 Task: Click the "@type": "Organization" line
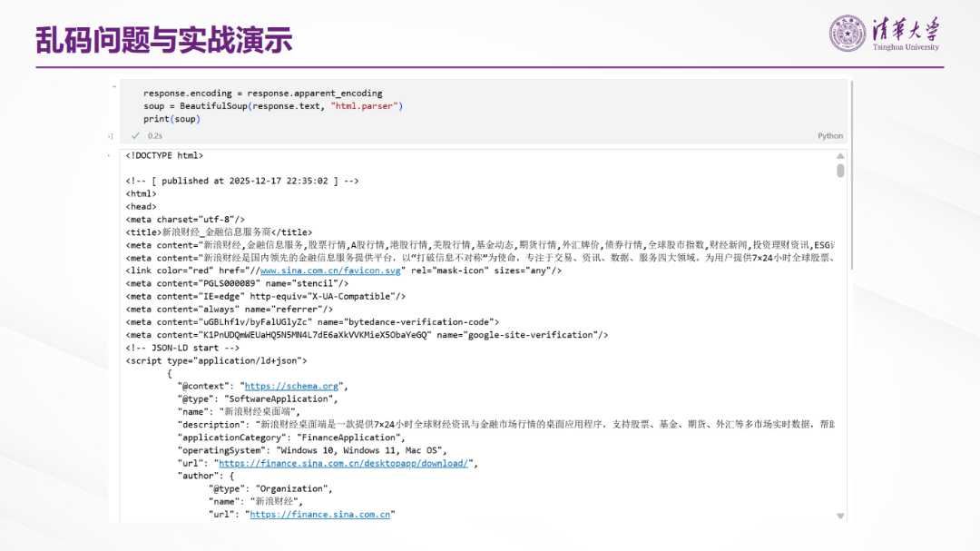pos(270,489)
